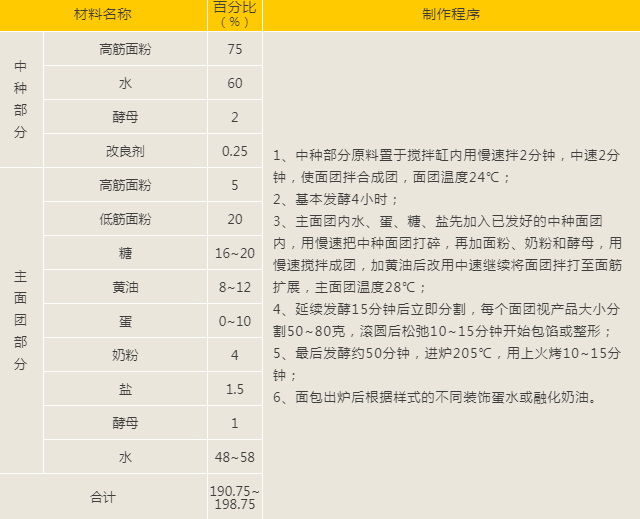The width and height of the screenshot is (640, 519).
Task: Select the range value 0~10
Action: click(x=235, y=322)
